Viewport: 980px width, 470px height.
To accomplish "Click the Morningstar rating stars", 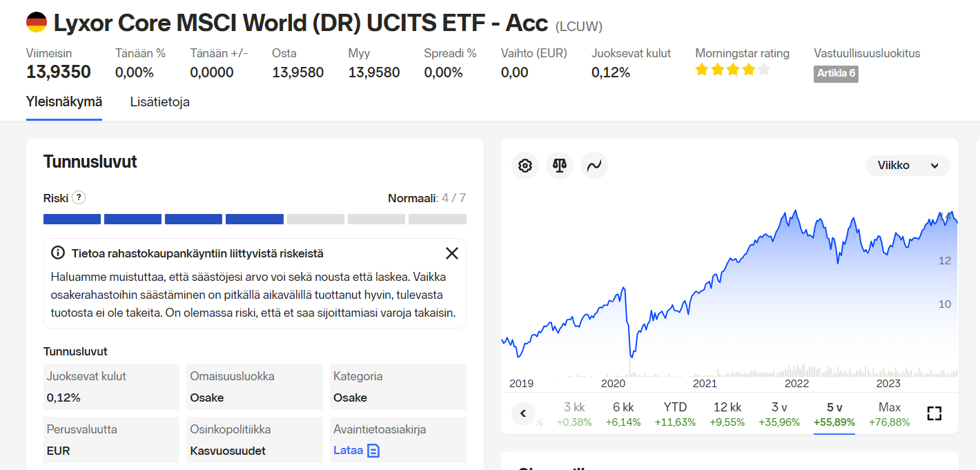I will tap(732, 70).
